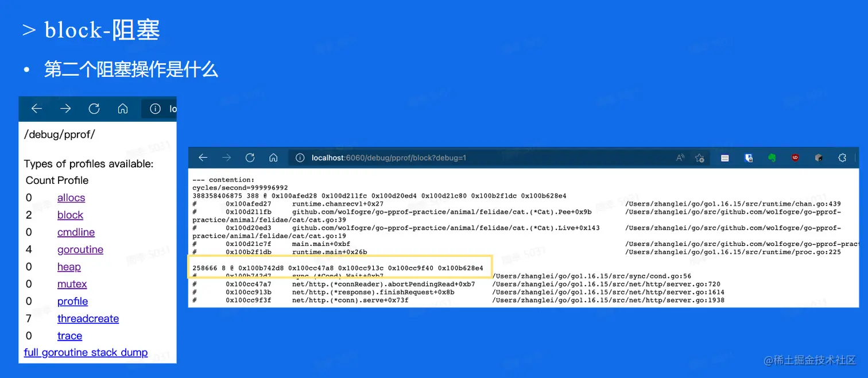The image size is (868, 378).
Task: Open the trace profile link
Action: click(x=69, y=335)
